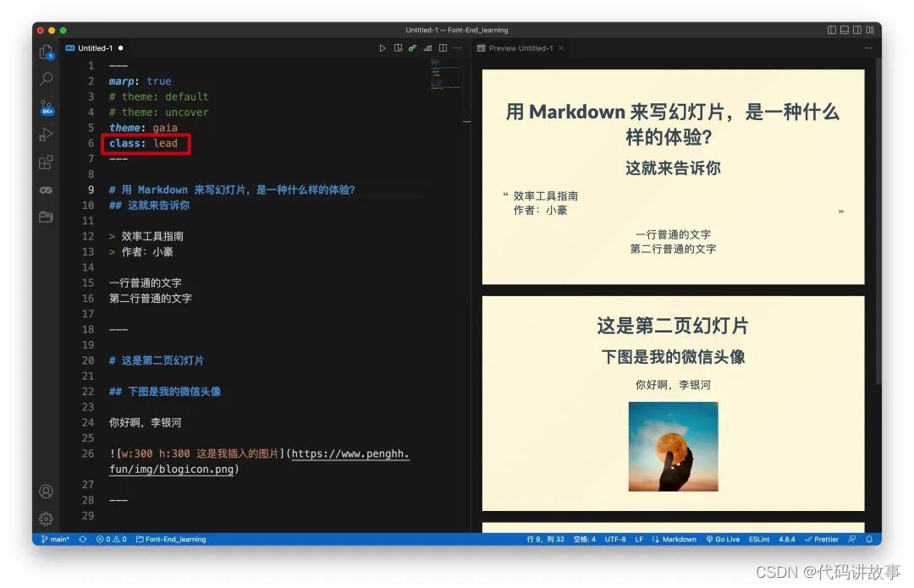
Task: Click the moon image in slide preview
Action: coord(673,446)
